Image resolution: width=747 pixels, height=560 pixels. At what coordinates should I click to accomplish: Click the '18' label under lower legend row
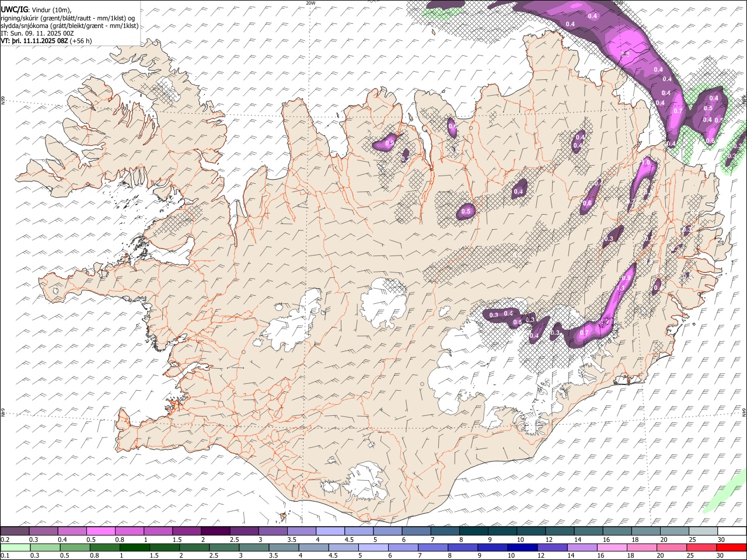pyautogui.click(x=631, y=556)
